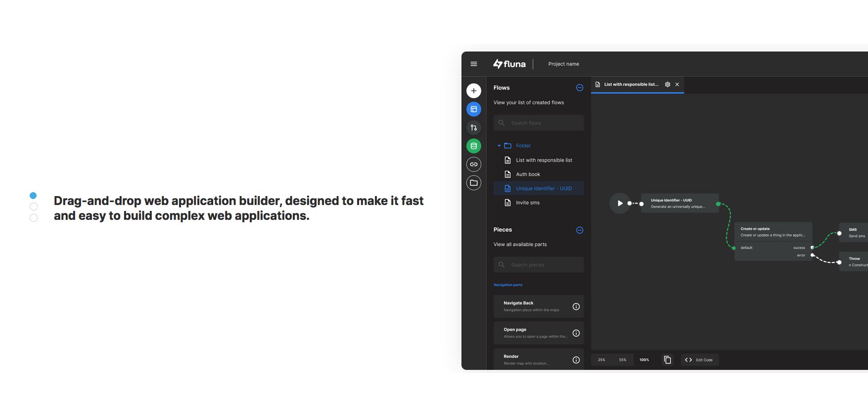The width and height of the screenshot is (868, 410).
Task: Click the settings gear on the open tab
Action: [667, 85]
